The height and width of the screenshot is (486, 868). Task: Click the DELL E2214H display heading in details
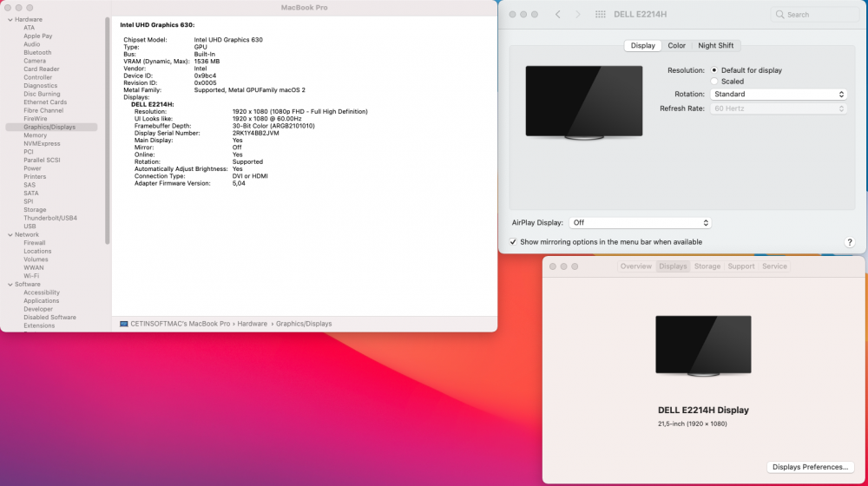[x=152, y=105]
